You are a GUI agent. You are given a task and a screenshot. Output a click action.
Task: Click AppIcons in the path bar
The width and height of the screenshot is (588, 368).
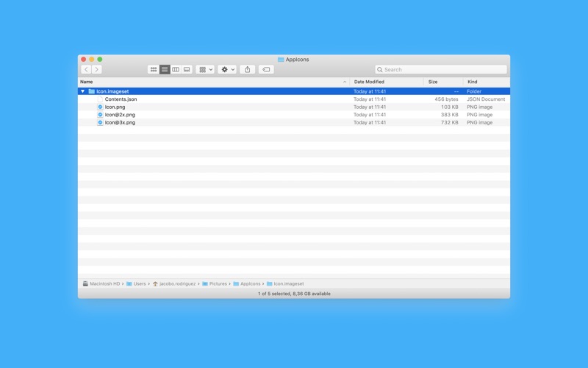pyautogui.click(x=247, y=284)
